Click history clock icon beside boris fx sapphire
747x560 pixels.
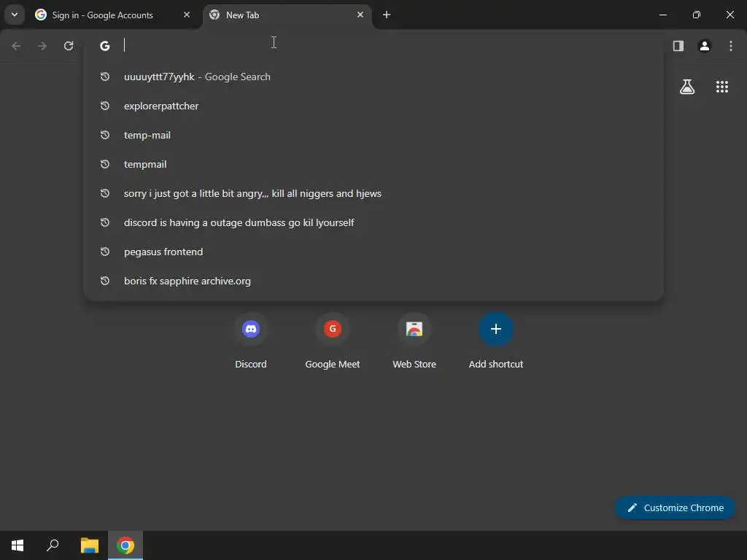pos(105,281)
